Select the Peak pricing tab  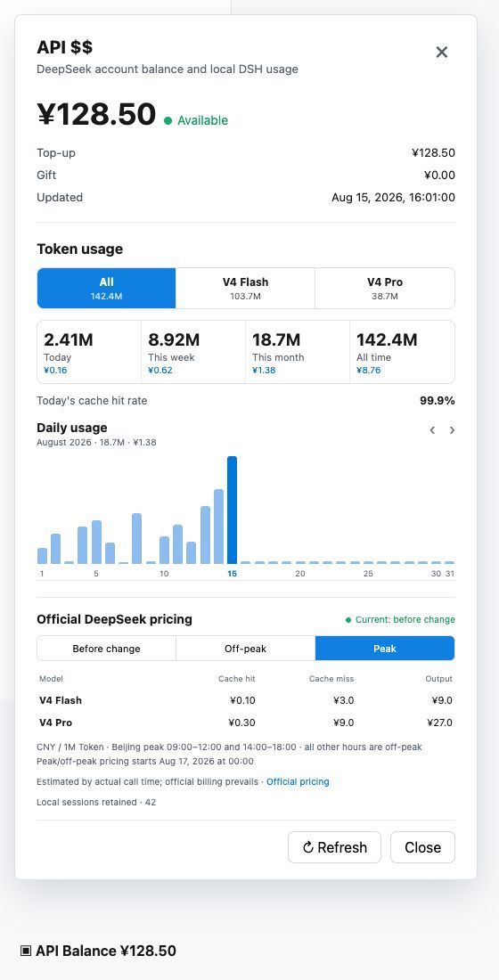click(385, 648)
